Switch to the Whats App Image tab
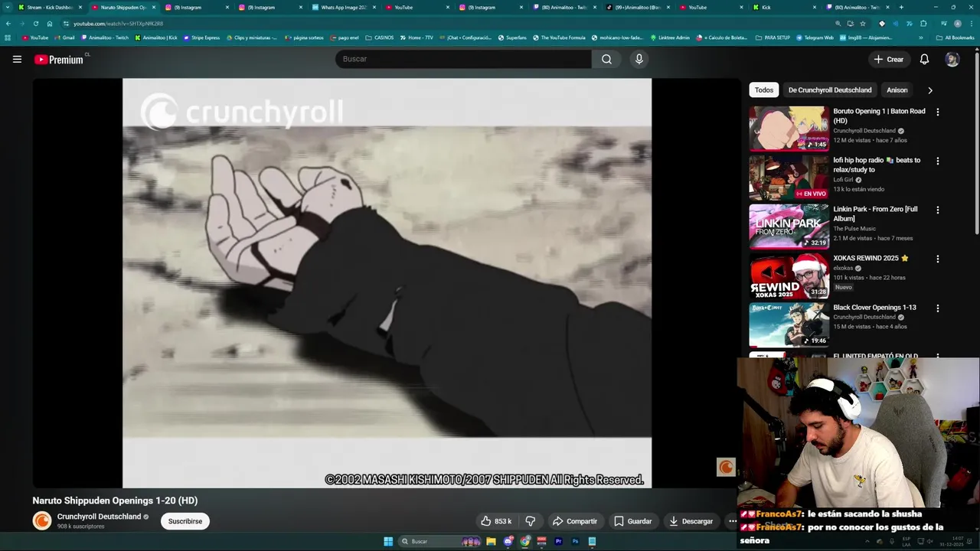Screen dimensions: 980x551 coord(342,7)
